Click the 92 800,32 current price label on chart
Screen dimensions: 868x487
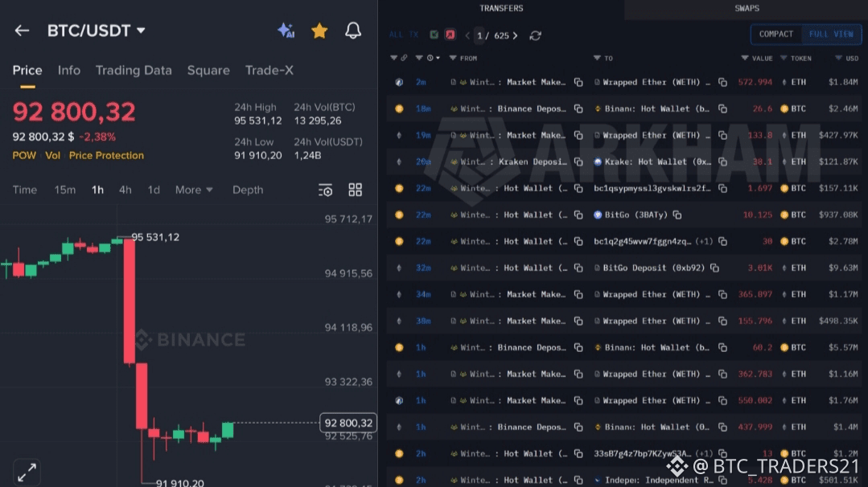click(348, 423)
